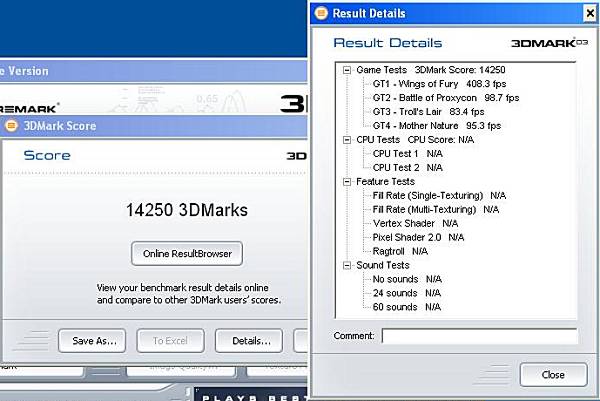Collapse the Feature Tests tree node
This screenshot has width=600, height=401.
tap(347, 182)
